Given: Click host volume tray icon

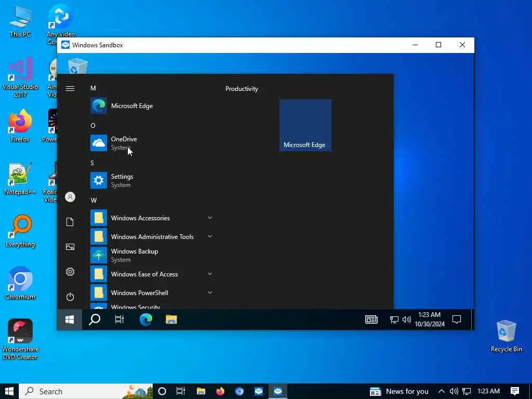Looking at the screenshot, I should (454, 391).
